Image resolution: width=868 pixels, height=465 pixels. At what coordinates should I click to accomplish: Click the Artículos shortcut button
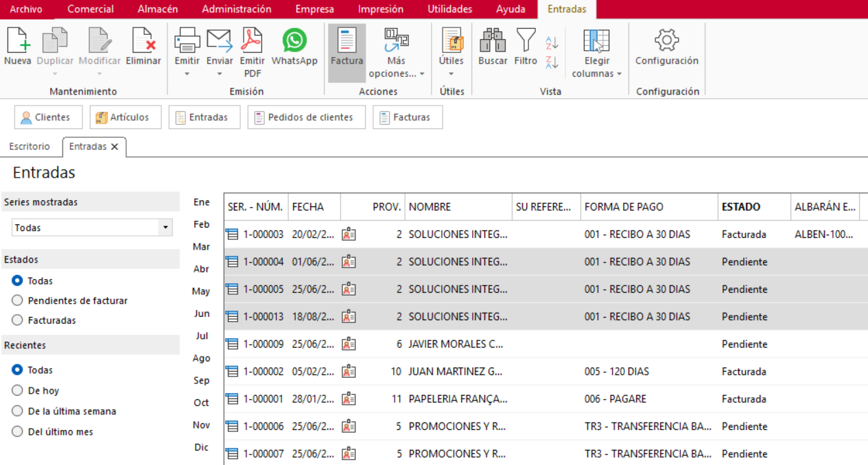point(125,117)
